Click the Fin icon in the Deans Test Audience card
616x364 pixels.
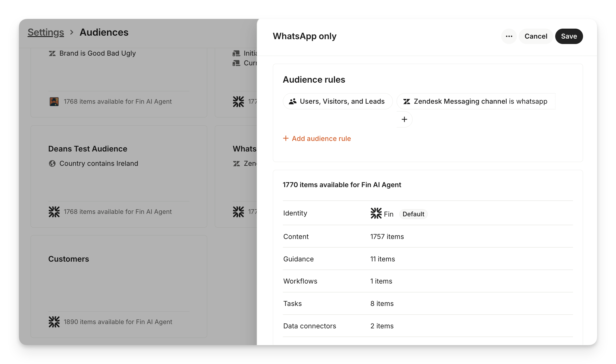coord(54,212)
